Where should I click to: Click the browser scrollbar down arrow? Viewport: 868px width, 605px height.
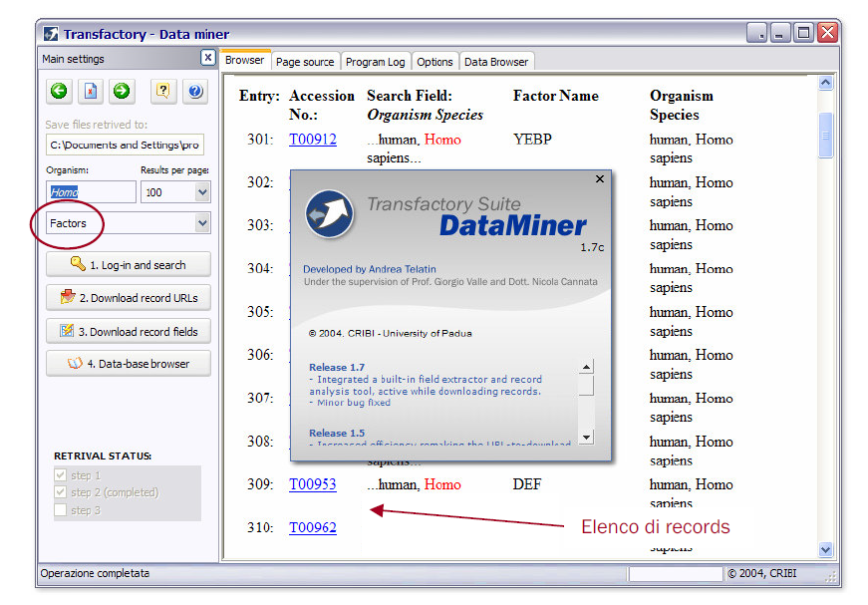point(825,549)
